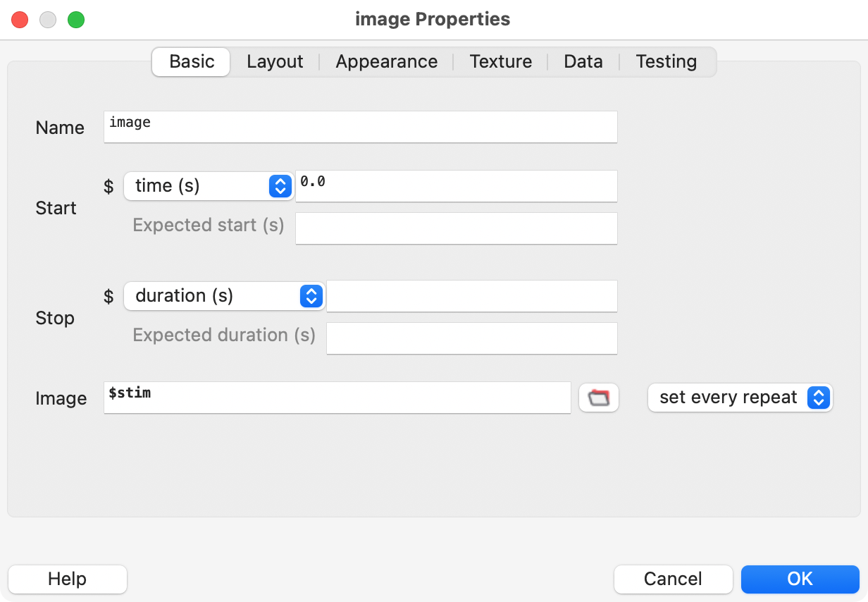This screenshot has width=868, height=602.
Task: Click the Expected start (s) field
Action: (x=456, y=228)
